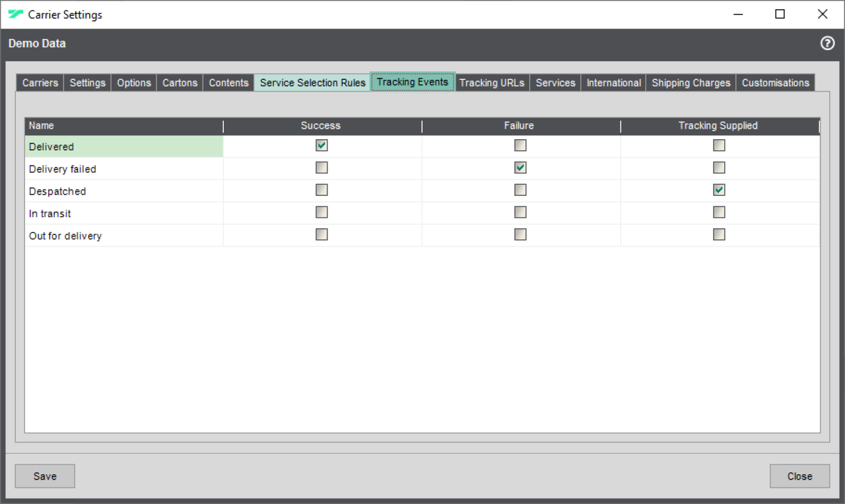Switch to Shipping Charges tab
Viewport: 845px width, 504px height.
click(691, 82)
